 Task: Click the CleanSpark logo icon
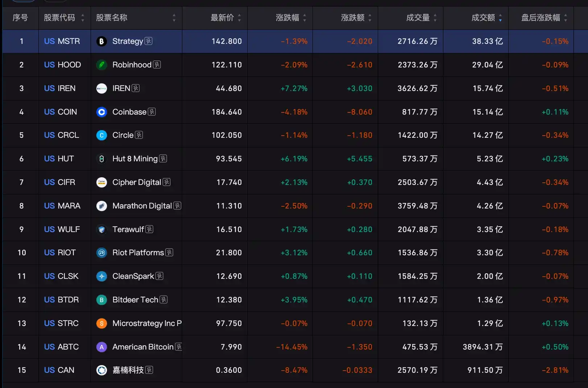pyautogui.click(x=102, y=276)
